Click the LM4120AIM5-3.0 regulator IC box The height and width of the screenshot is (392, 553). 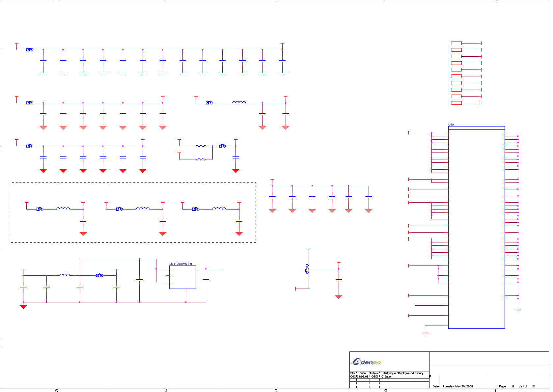[x=182, y=277]
